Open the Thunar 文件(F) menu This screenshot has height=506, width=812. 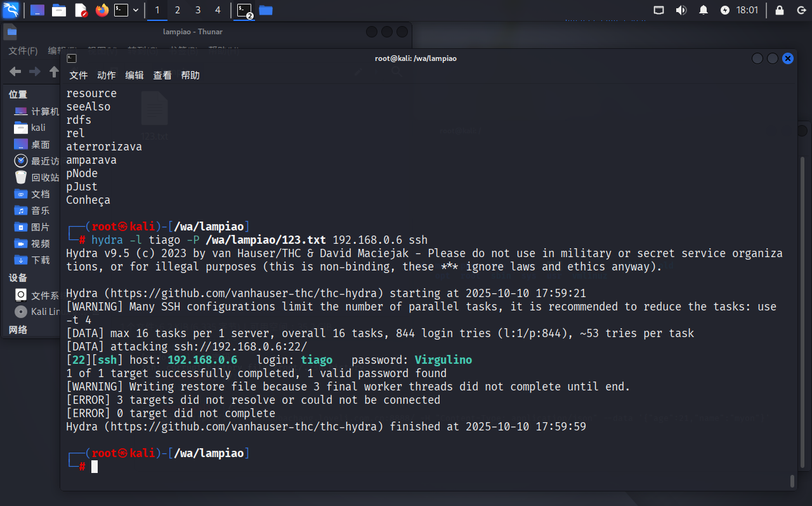(23, 51)
